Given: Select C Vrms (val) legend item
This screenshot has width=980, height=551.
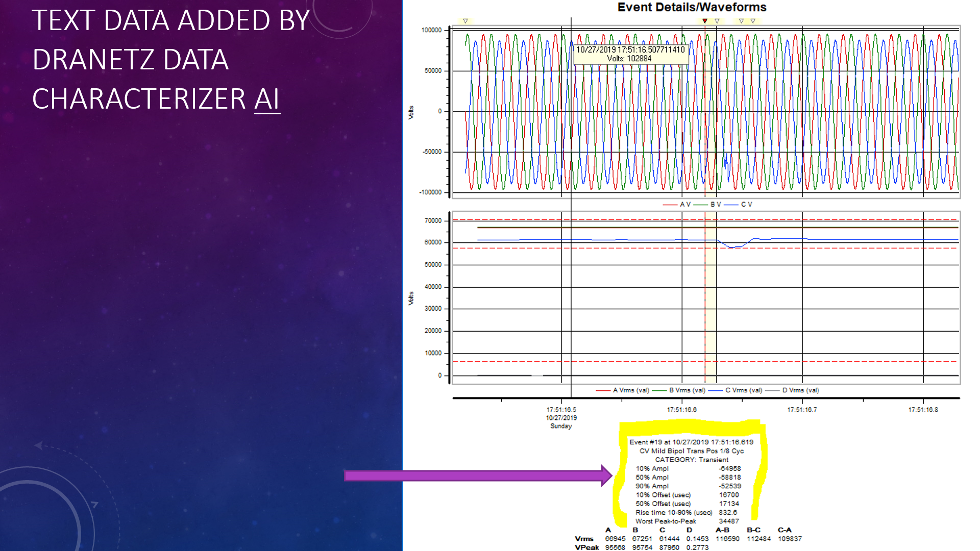Looking at the screenshot, I should tap(743, 390).
